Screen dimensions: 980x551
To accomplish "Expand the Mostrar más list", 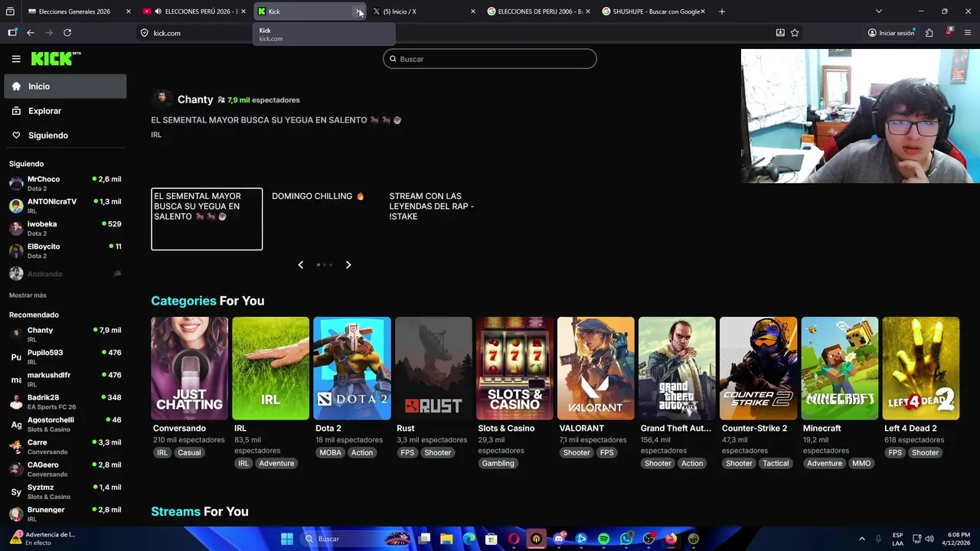I will (28, 295).
